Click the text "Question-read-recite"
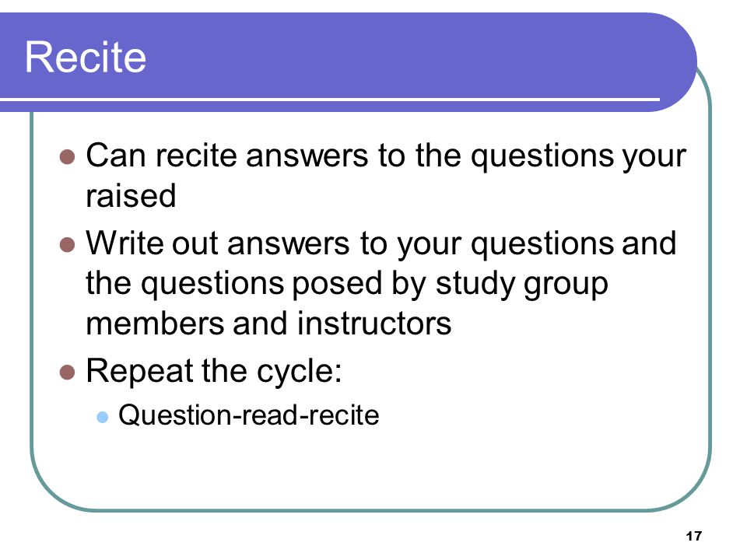Image resolution: width=747 pixels, height=560 pixels. click(249, 415)
